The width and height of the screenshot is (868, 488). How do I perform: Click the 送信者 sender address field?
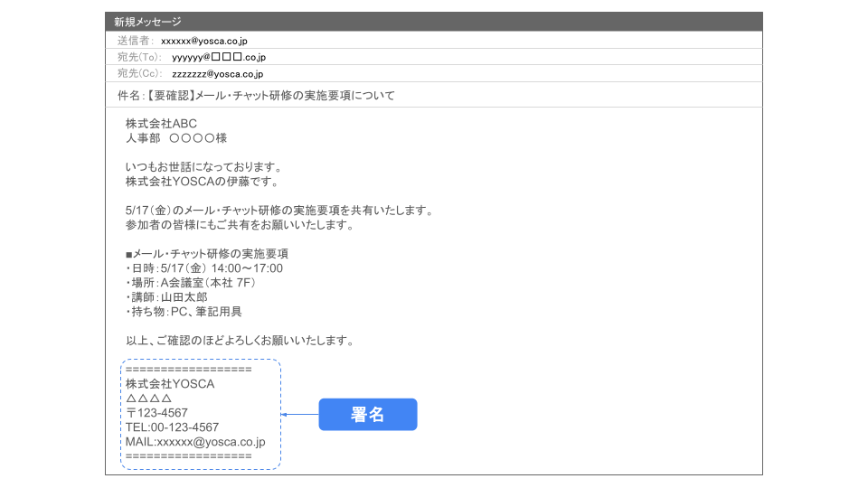[x=204, y=41]
